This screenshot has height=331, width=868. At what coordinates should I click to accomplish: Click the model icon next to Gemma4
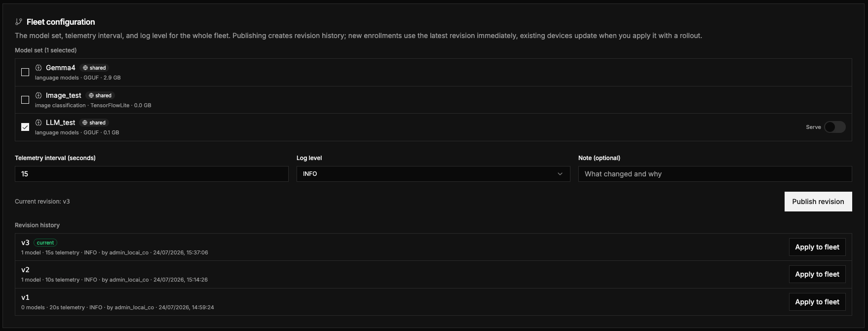[x=38, y=68]
